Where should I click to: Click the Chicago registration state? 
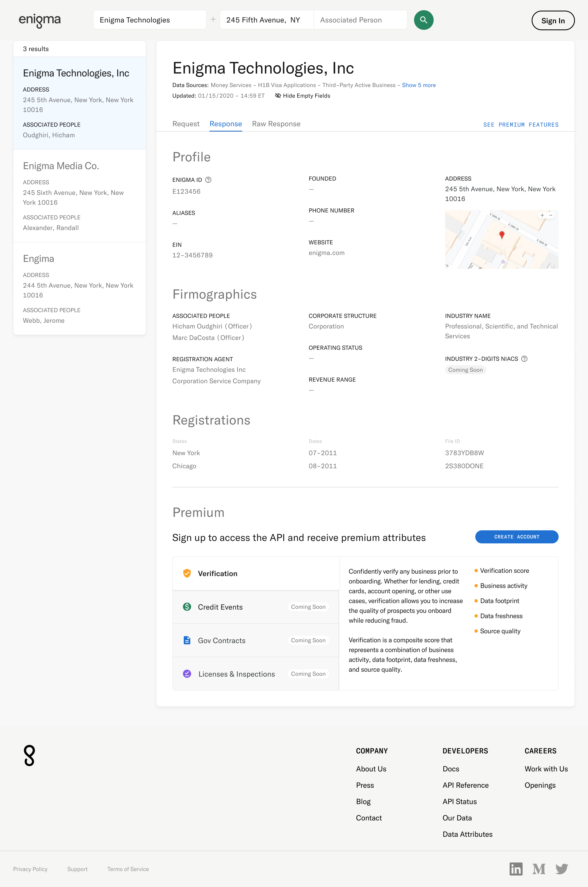coord(184,466)
